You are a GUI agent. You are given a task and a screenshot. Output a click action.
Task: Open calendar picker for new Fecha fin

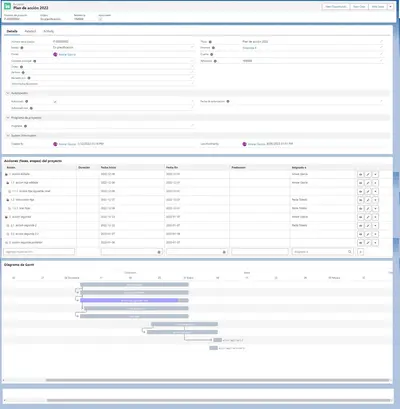[224, 252]
